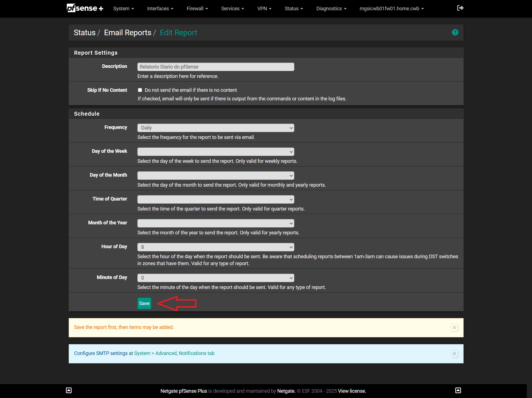Screen dimensions: 532x398
Task: Click the Netgate pfSense Plus footer link
Action: (x=184, y=391)
